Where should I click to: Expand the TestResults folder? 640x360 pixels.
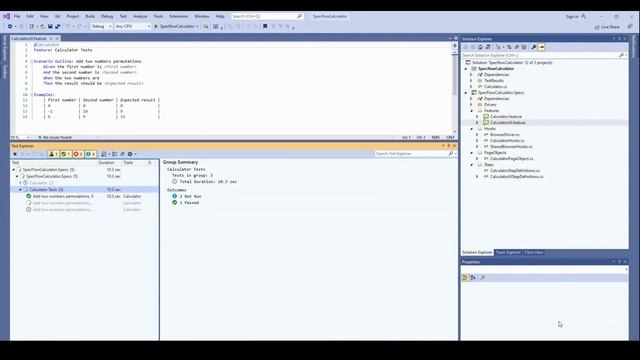tap(471, 81)
